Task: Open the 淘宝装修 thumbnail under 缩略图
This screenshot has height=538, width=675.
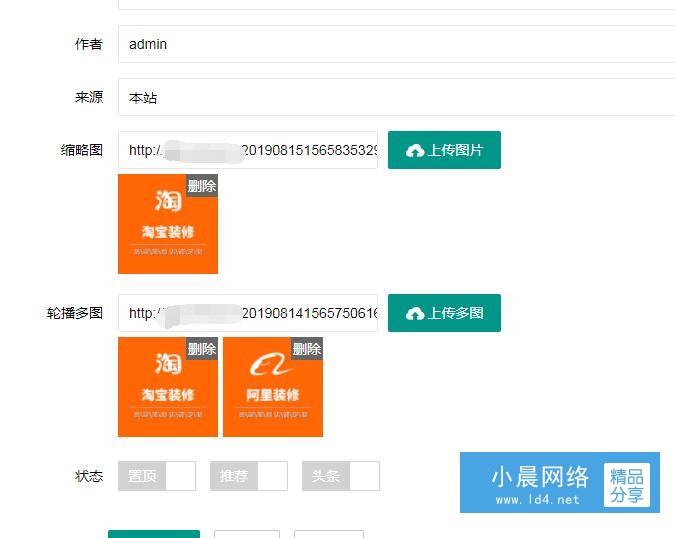Action: [x=168, y=224]
